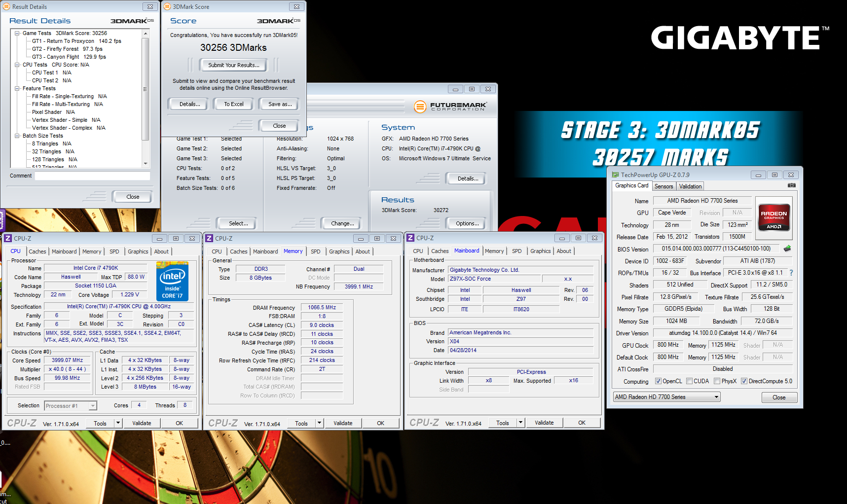Open the Caches tab in the CPU-Z CPU window
Viewport: 847px width, 504px height.
pos(37,252)
